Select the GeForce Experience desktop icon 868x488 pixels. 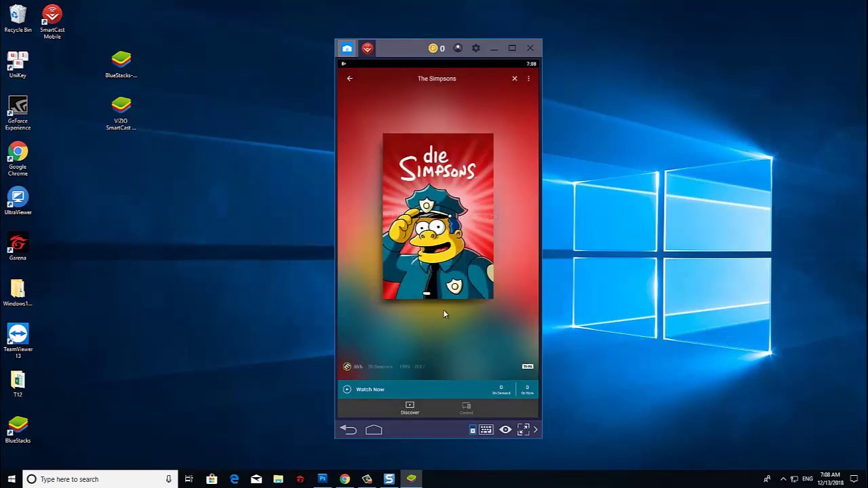tap(18, 113)
